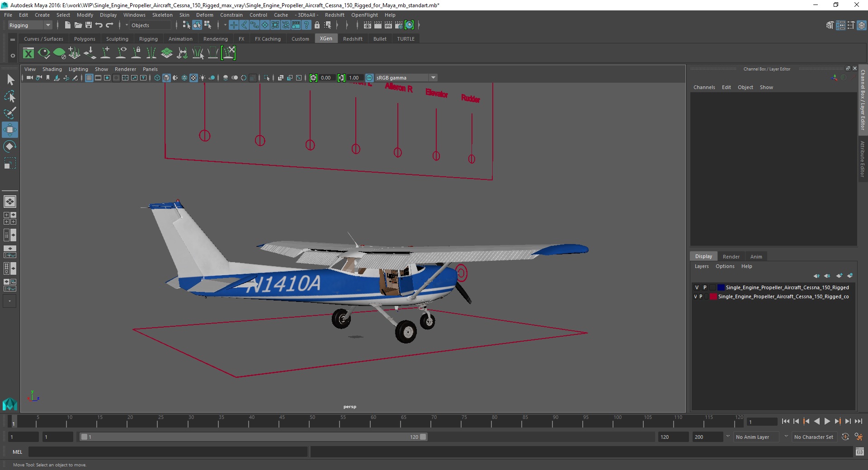Click the wireframe cube display icon

click(157, 78)
